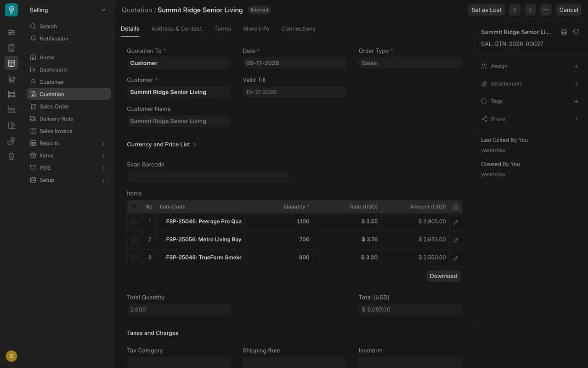Open the Connections tab

pos(299,29)
